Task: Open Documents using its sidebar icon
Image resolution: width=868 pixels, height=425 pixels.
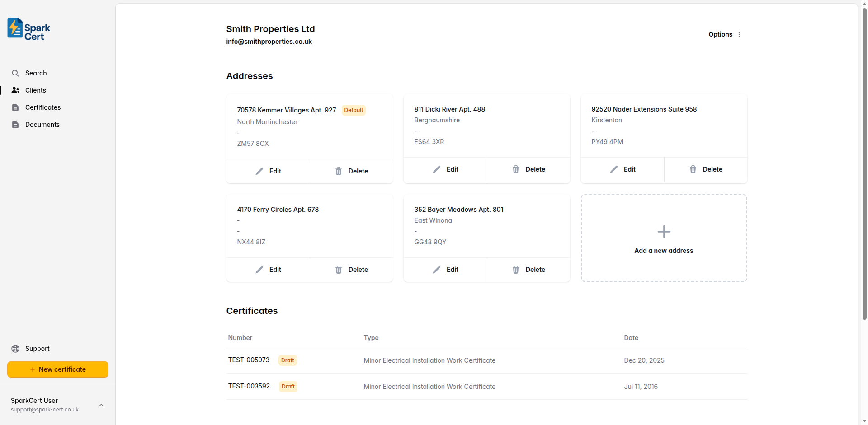Action: 15,124
